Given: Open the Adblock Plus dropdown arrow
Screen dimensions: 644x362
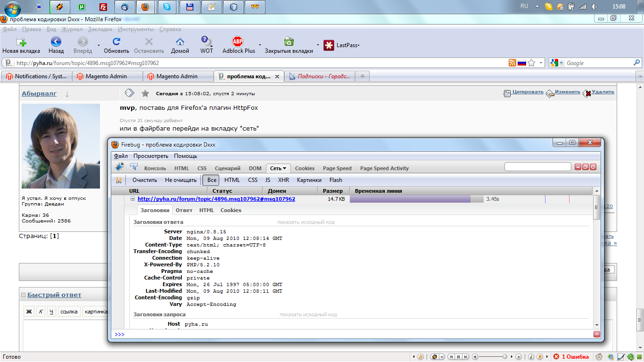Looking at the screenshot, I should click(260, 45).
